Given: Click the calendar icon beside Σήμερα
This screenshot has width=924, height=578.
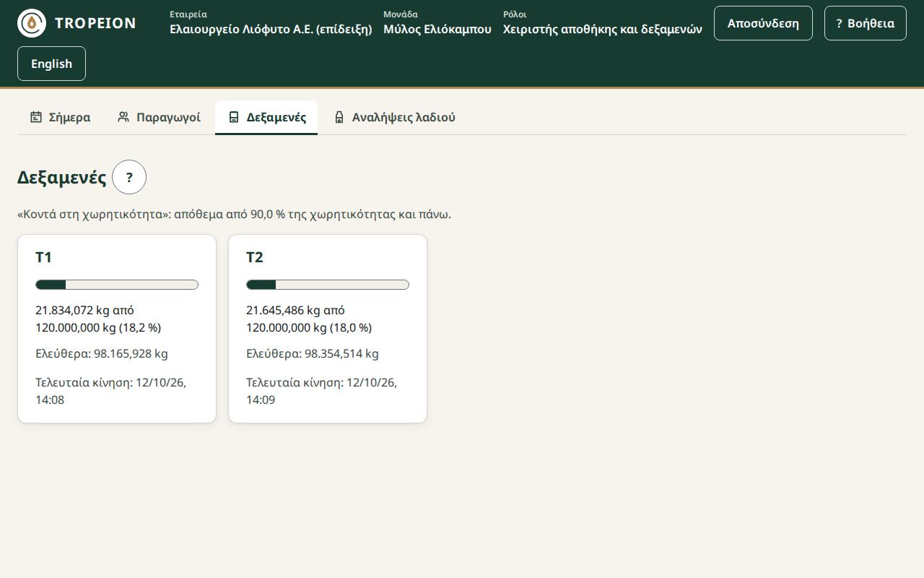Looking at the screenshot, I should tap(36, 117).
